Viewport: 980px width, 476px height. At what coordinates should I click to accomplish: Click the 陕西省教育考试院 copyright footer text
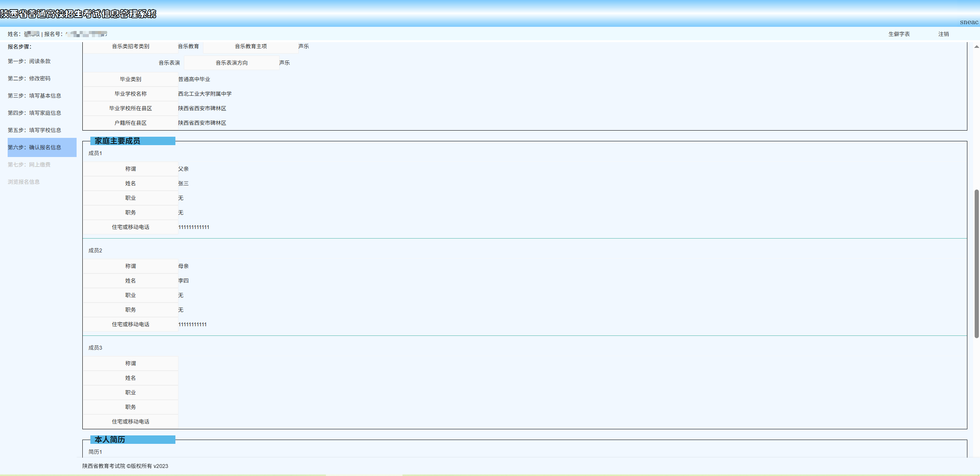pyautogui.click(x=125, y=466)
